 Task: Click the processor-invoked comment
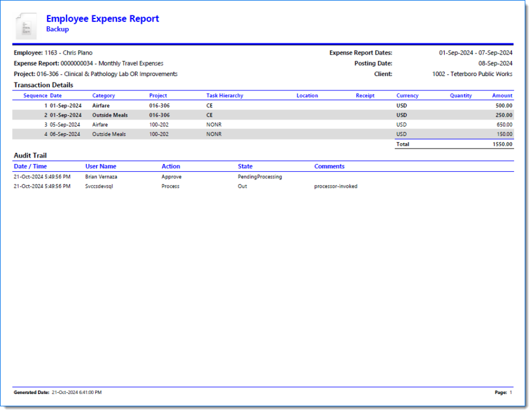tap(336, 187)
